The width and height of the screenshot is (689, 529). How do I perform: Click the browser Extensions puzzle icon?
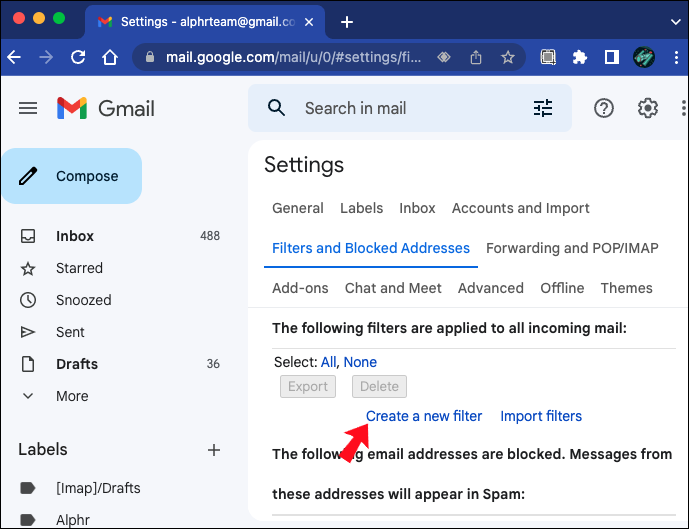[x=579, y=57]
